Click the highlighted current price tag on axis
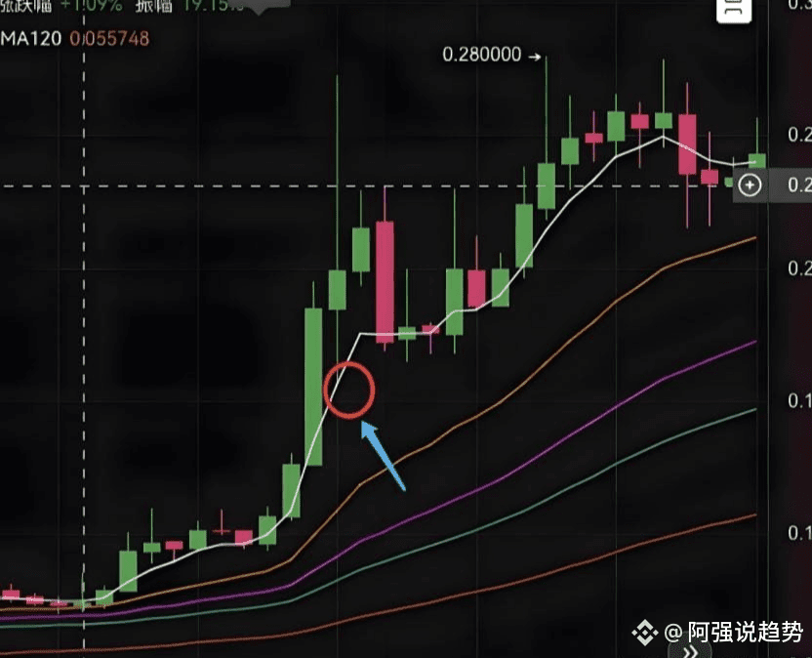Image resolution: width=812 pixels, height=658 pixels. tap(791, 185)
